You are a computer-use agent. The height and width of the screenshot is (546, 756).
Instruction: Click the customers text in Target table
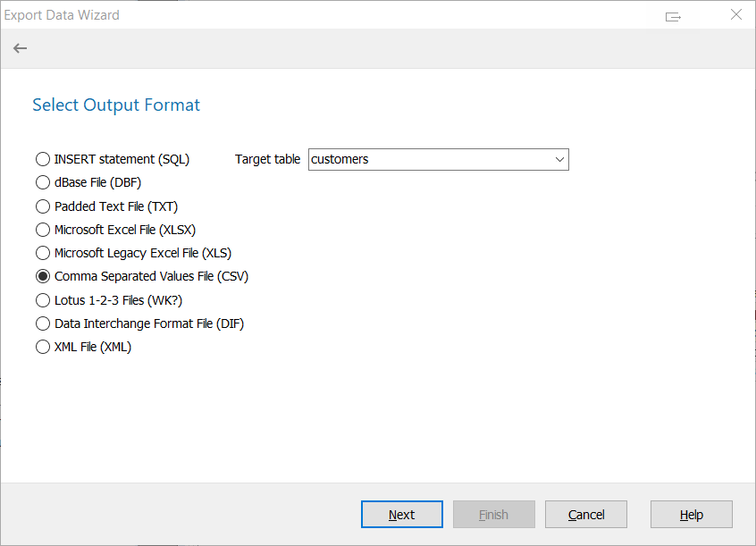coord(340,160)
